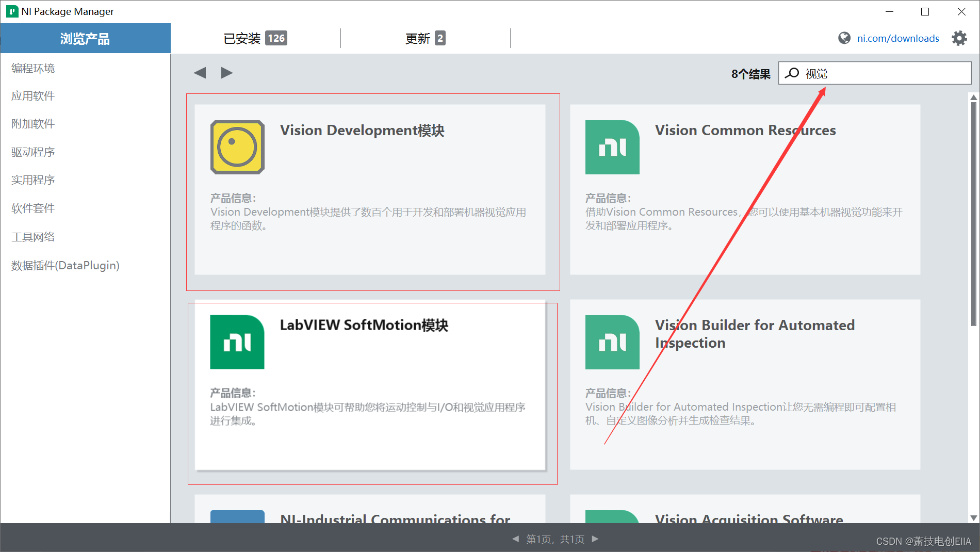The height and width of the screenshot is (552, 980).
Task: Click the 2 updates count badge
Action: point(440,38)
